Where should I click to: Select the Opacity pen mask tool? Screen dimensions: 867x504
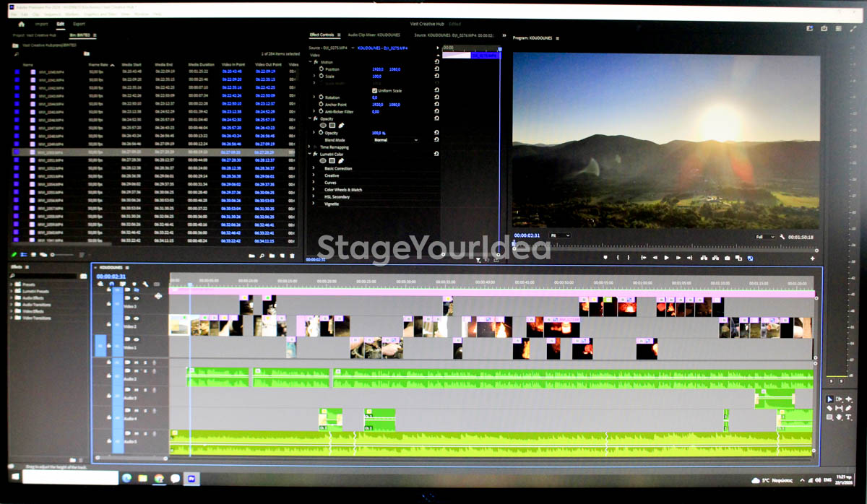pyautogui.click(x=341, y=126)
